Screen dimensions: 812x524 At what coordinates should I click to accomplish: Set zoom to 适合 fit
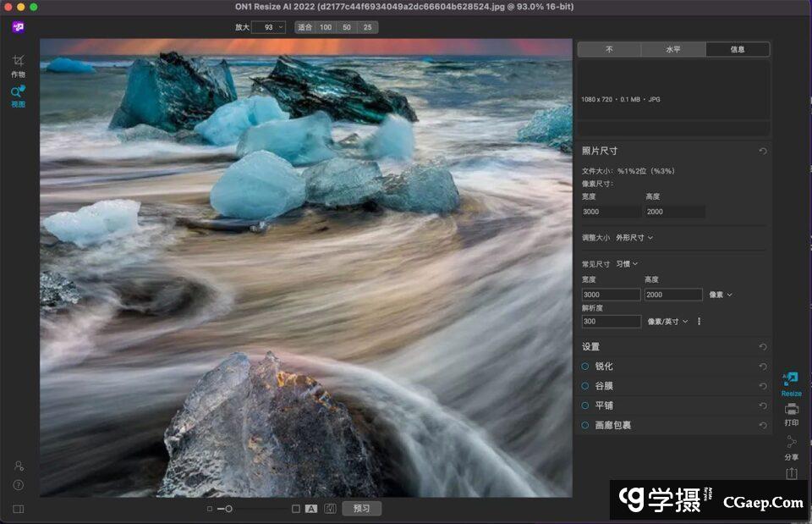tap(304, 27)
